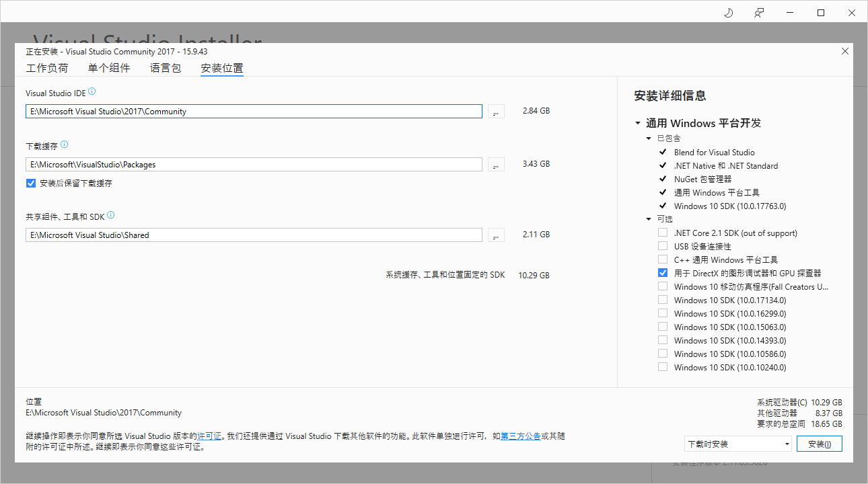Uncheck 安装后保留下载缓存 checkbox
The image size is (868, 484).
30,183
